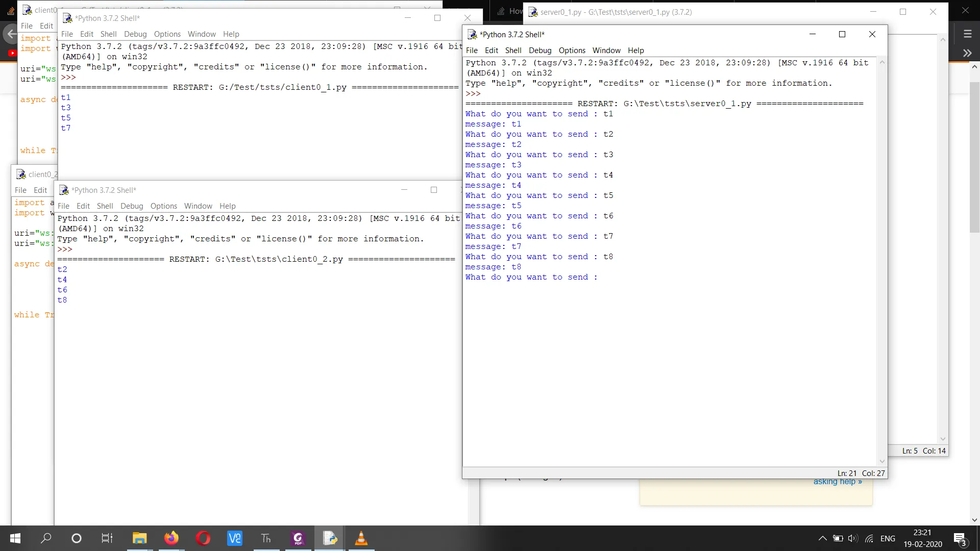Click the VNC viewer taskbar icon

(x=235, y=538)
